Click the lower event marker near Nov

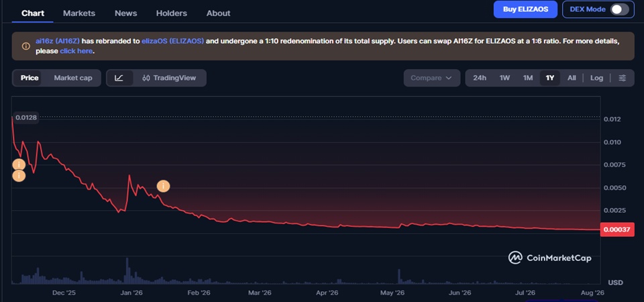(19, 176)
